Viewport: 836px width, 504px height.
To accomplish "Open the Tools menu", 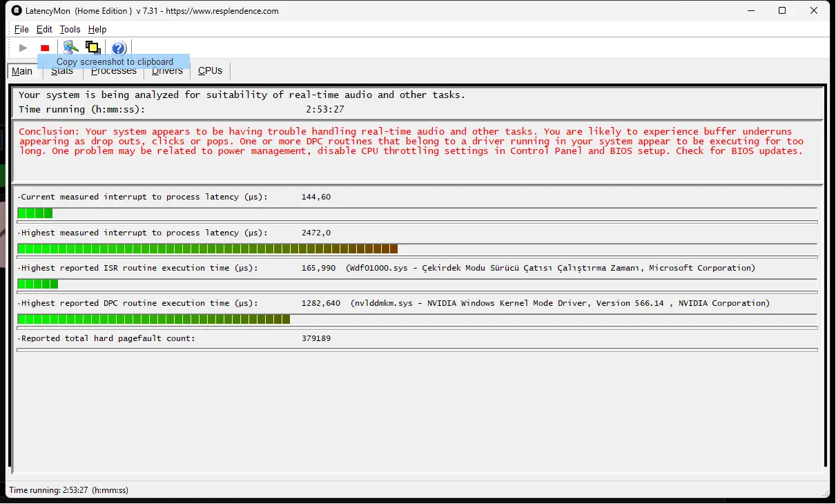I will tap(70, 29).
